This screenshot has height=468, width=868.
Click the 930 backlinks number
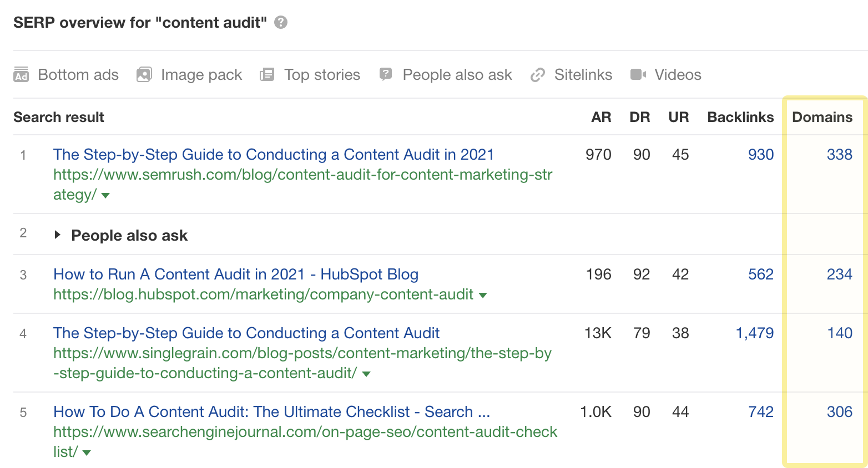click(760, 154)
